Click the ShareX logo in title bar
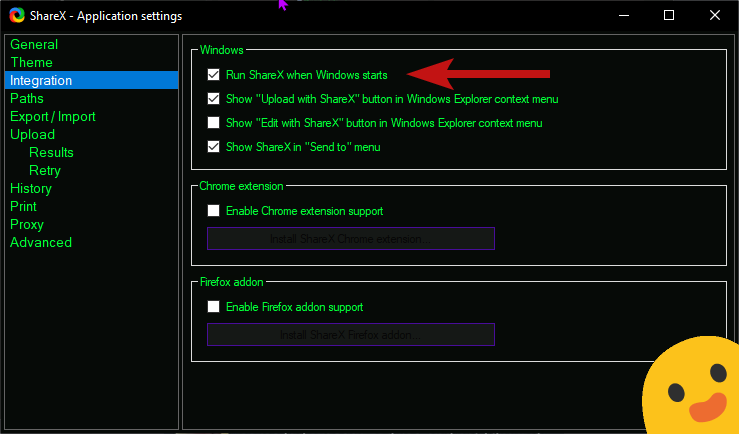The height and width of the screenshot is (434, 739). point(17,15)
